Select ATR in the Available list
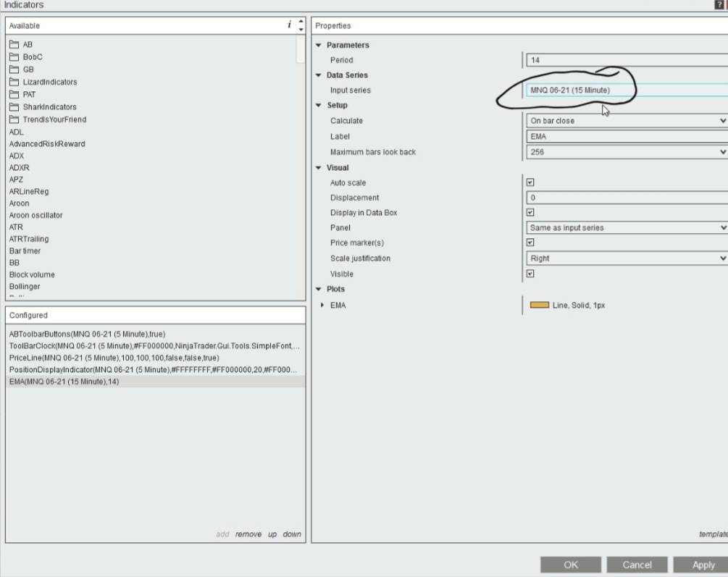Screen dimensions: 728x577 coord(16,227)
